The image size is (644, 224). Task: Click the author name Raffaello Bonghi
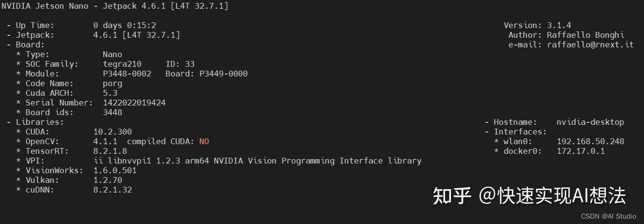586,35
